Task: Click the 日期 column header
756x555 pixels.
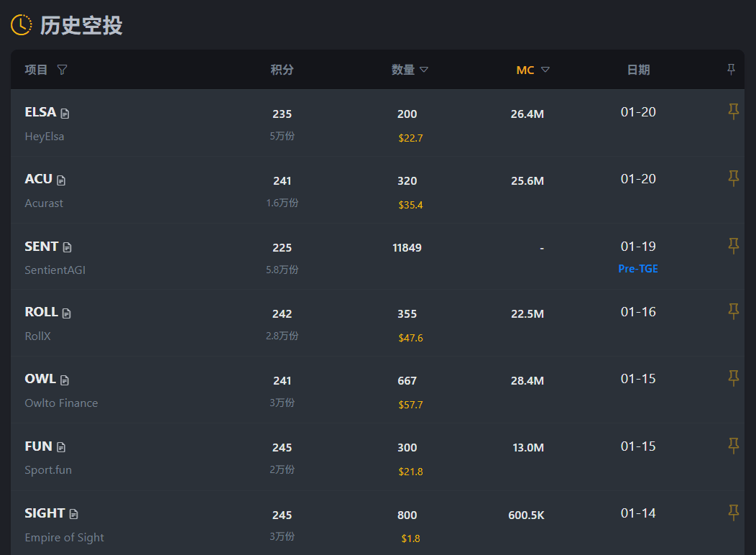Action: (638, 70)
